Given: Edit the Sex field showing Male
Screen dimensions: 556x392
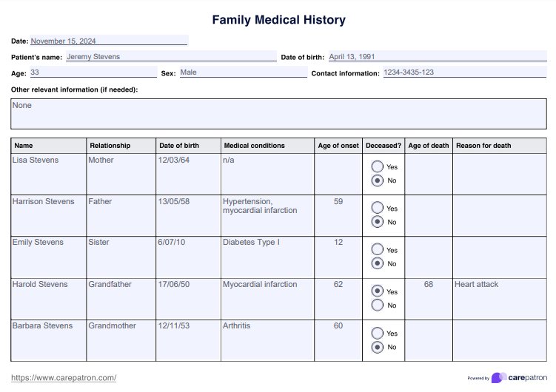Looking at the screenshot, I should [x=242, y=72].
